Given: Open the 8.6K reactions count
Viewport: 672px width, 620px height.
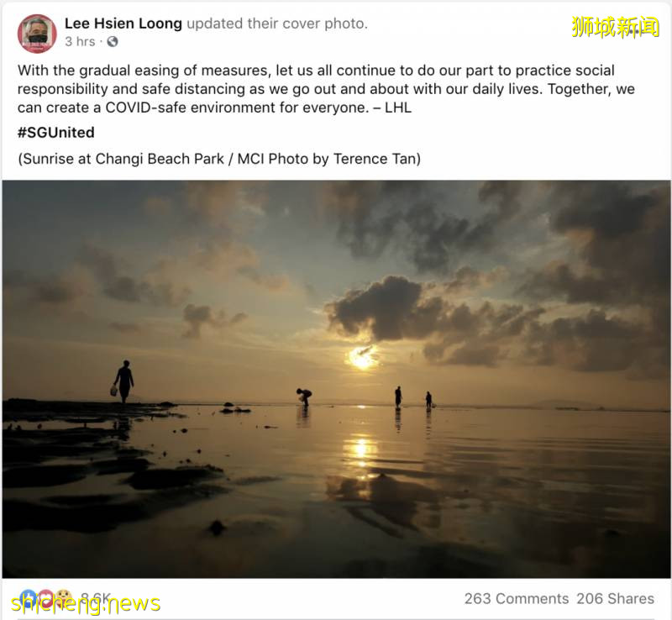Looking at the screenshot, I should pyautogui.click(x=96, y=597).
